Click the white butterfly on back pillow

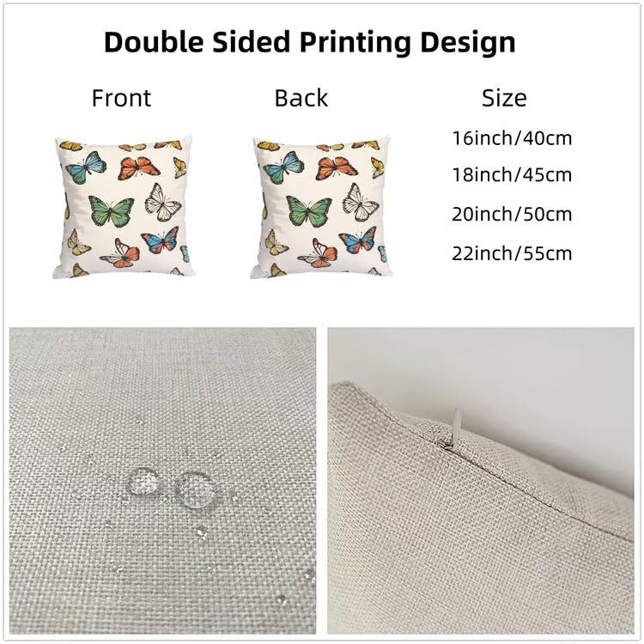[360, 202]
